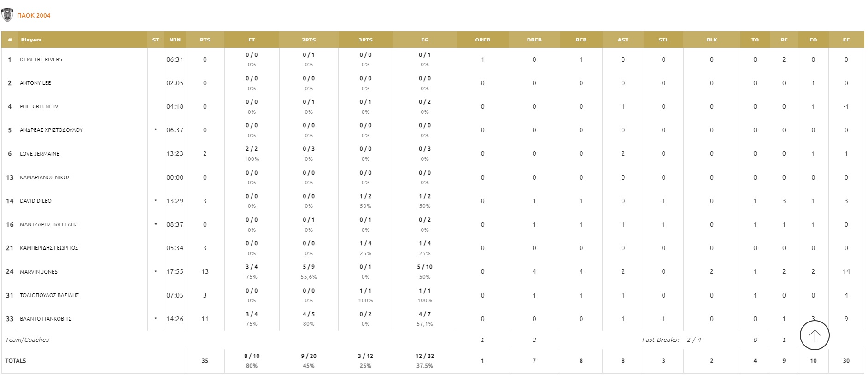Select the EF column header

pos(846,40)
